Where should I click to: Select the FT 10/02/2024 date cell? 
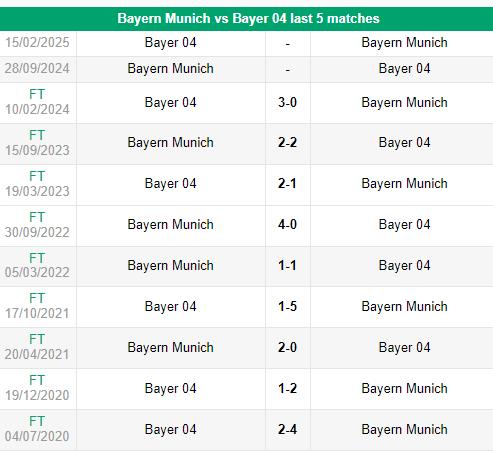[x=37, y=102]
